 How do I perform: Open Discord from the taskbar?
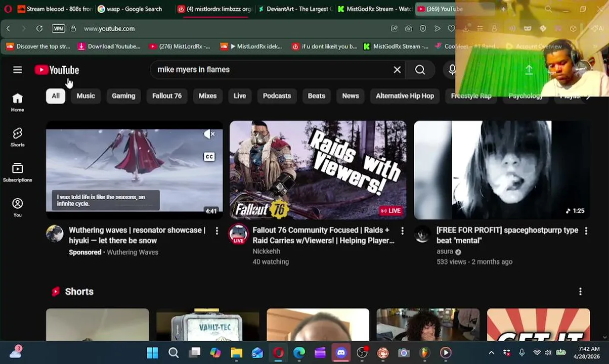coord(340,352)
